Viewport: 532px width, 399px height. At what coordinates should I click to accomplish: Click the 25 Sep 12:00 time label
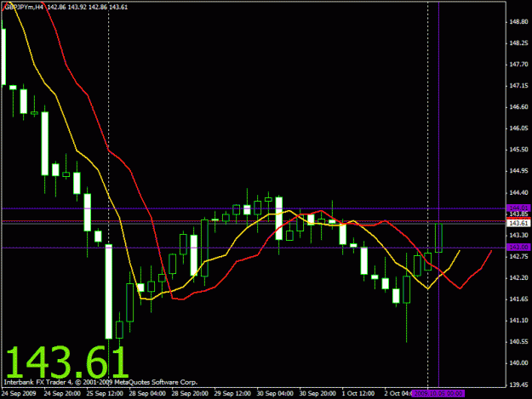pyautogui.click(x=105, y=394)
